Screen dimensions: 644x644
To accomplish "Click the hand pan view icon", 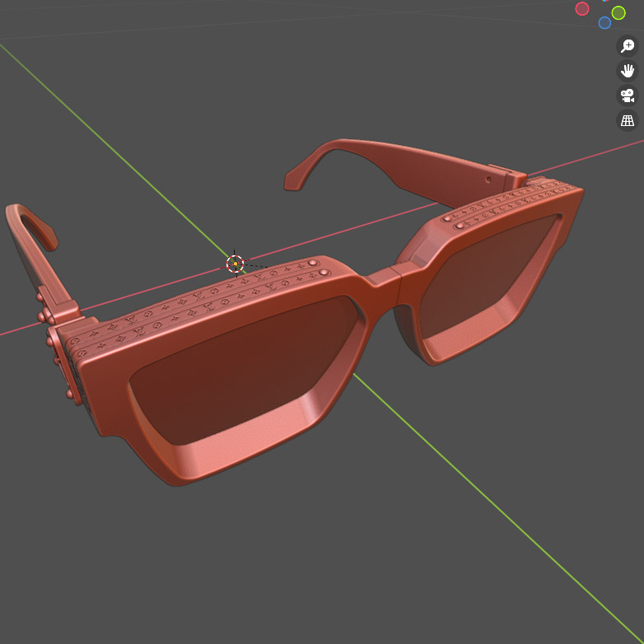I will (x=628, y=71).
